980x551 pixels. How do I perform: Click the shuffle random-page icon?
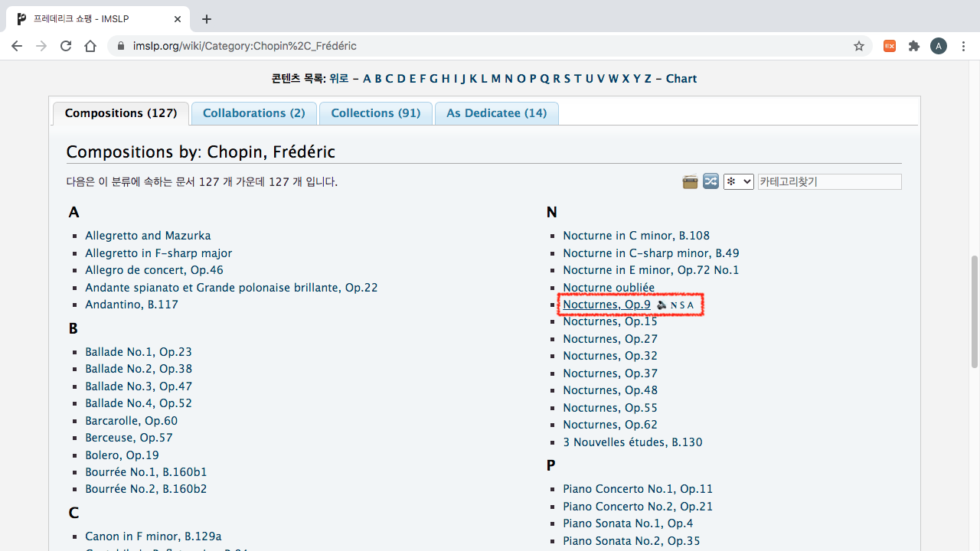pos(711,182)
